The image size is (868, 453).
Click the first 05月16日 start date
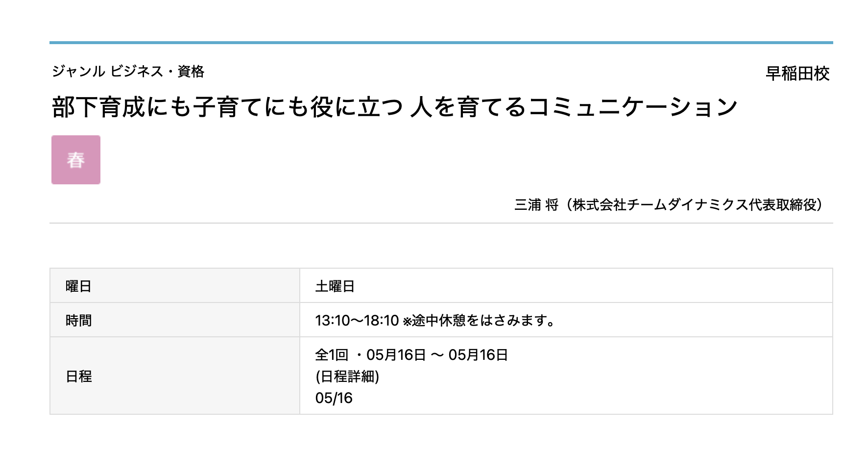pos(396,354)
